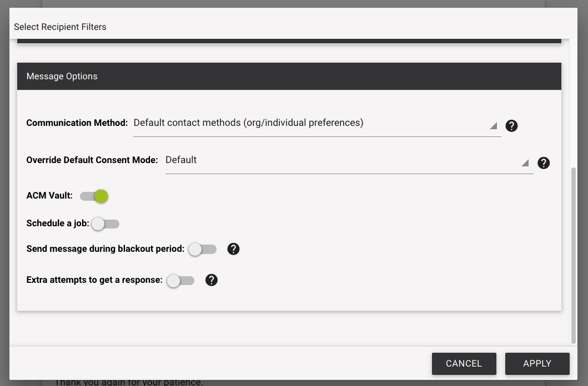This screenshot has width=588, height=386.
Task: Click the Select Recipient Filters title
Action: (x=60, y=27)
